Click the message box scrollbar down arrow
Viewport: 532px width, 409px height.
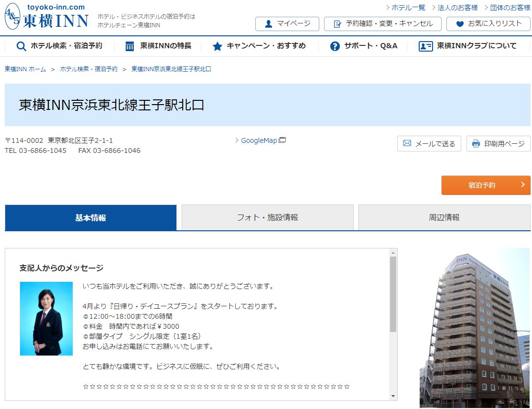click(393, 396)
